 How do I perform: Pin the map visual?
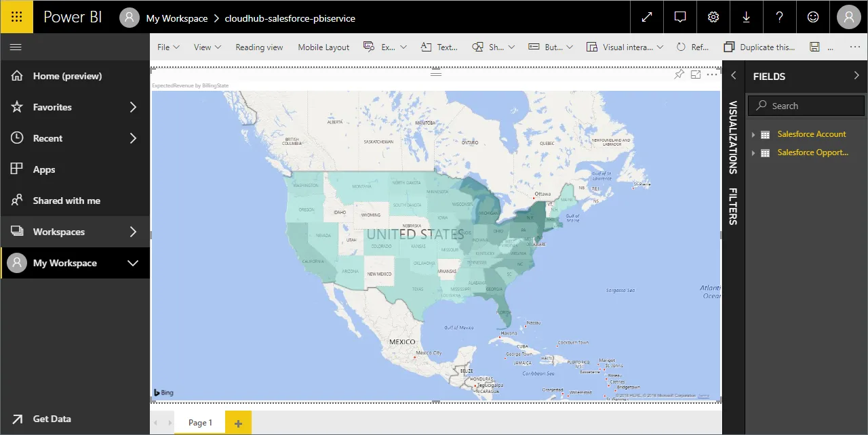pos(679,75)
